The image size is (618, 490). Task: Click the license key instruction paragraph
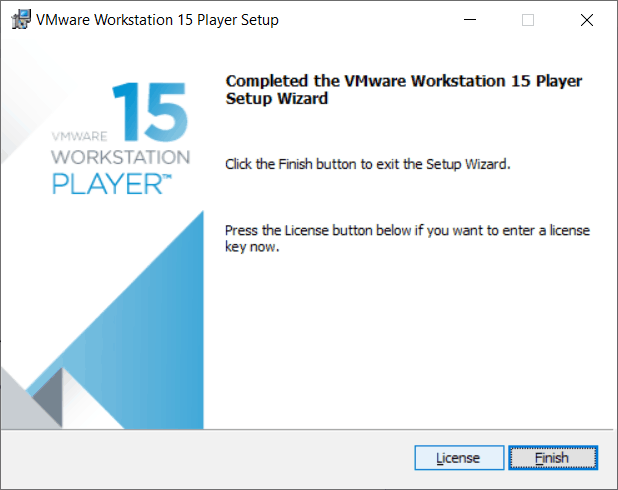[x=407, y=238]
